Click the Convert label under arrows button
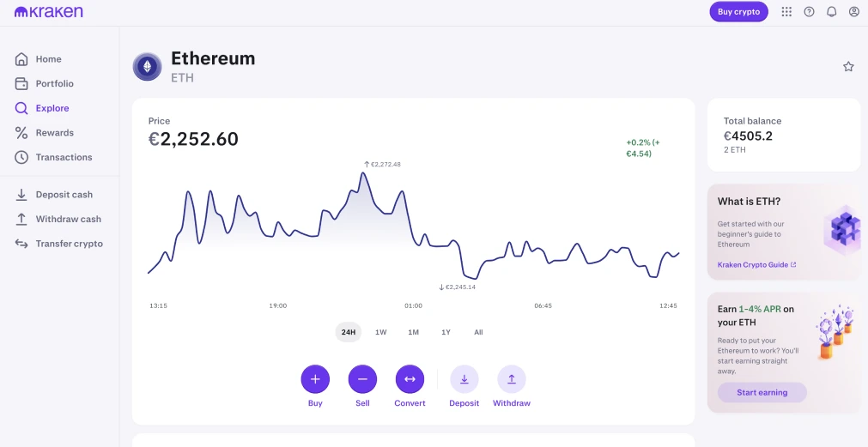The width and height of the screenshot is (868, 447). click(410, 403)
